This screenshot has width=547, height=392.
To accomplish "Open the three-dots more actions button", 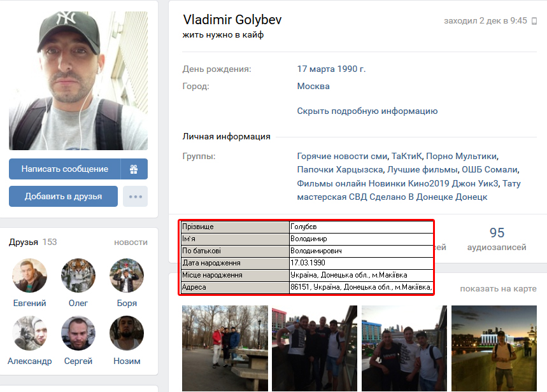I will pyautogui.click(x=136, y=197).
